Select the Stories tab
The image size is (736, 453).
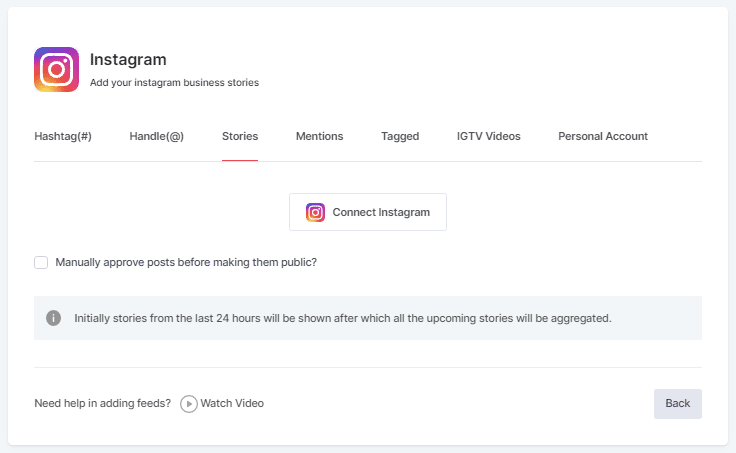240,136
